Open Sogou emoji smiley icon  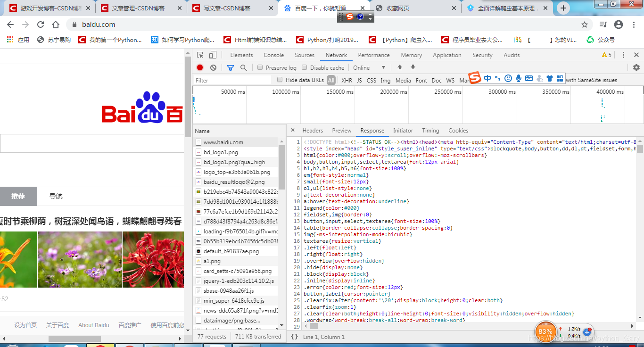pyautogui.click(x=508, y=78)
